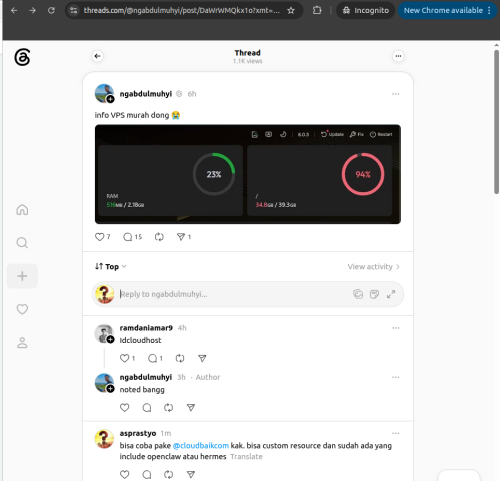Share asprastyo's cloudbaikcom reply
Screen dimensions: 500x481
click(x=191, y=474)
